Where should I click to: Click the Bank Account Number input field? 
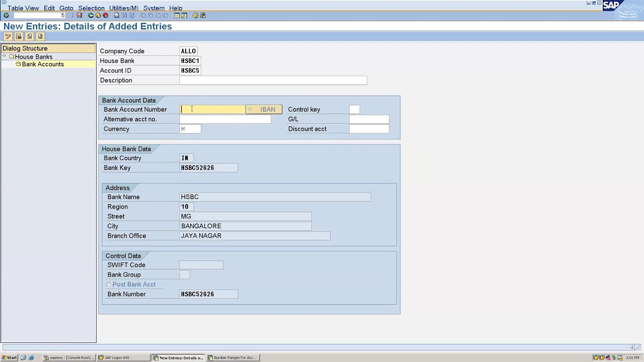click(212, 110)
